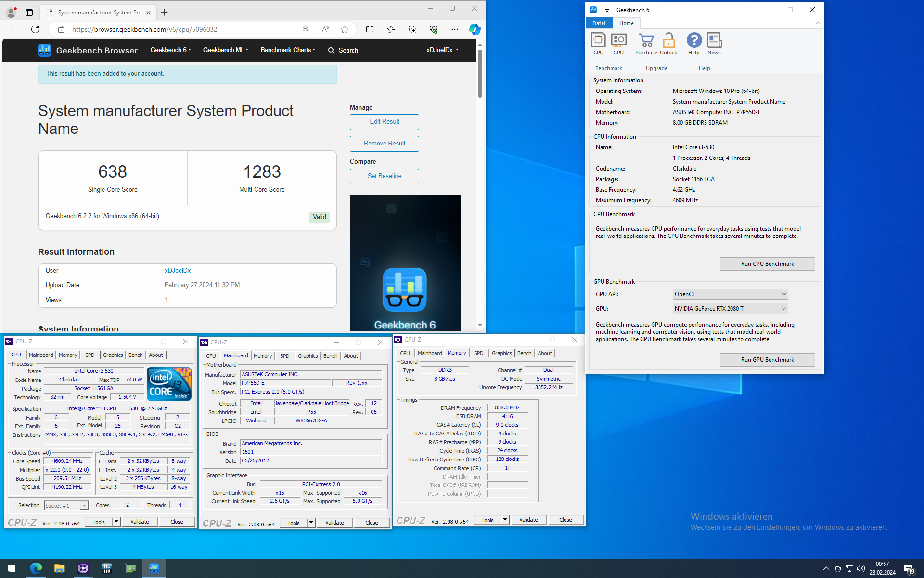Click the Remove Result button
The height and width of the screenshot is (578, 924).
coord(385,144)
